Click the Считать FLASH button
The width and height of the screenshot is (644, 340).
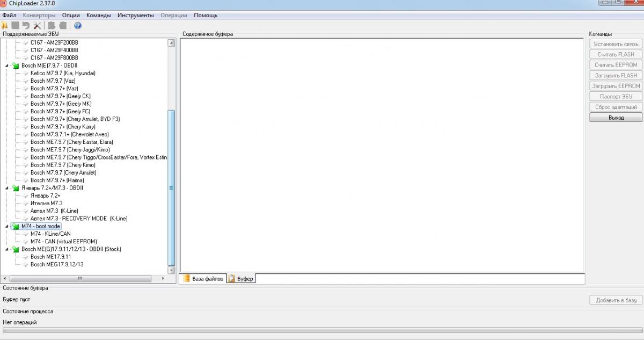coord(616,54)
